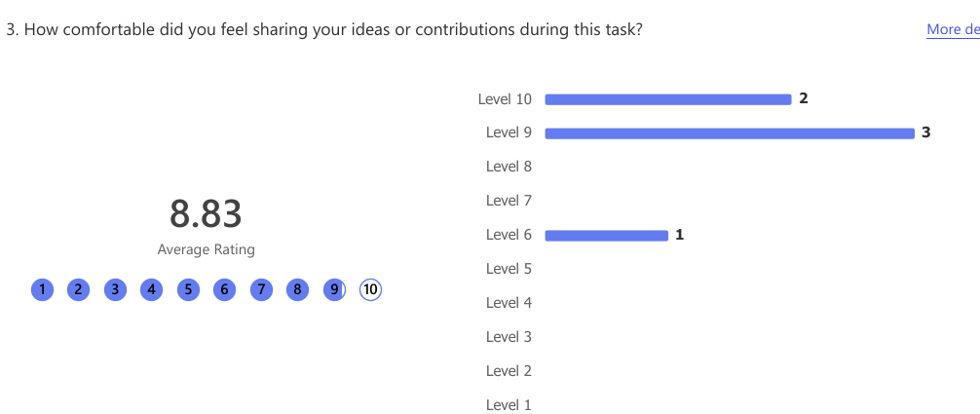
Task: Click the unfilled rating circle 10
Action: click(x=370, y=289)
